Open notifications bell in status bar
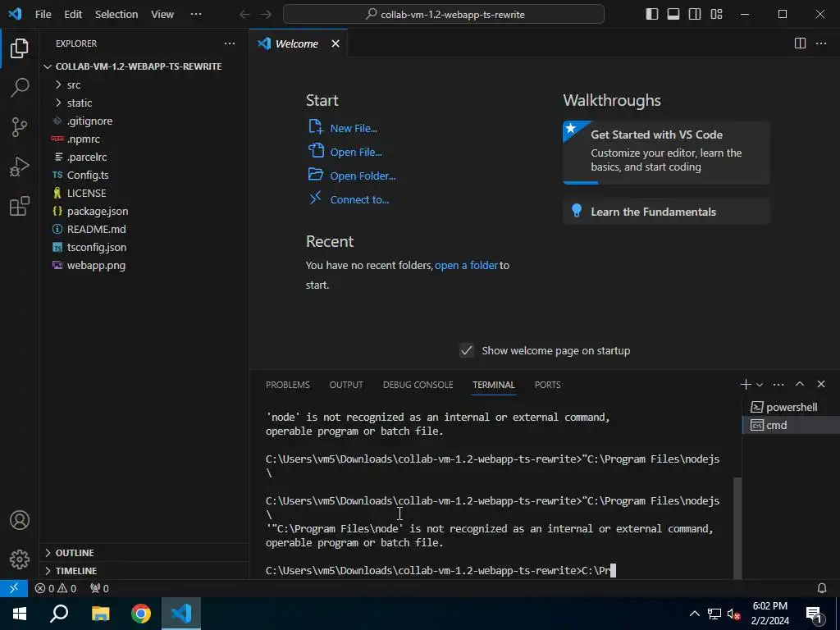Screen dimensions: 840x630 822,588
